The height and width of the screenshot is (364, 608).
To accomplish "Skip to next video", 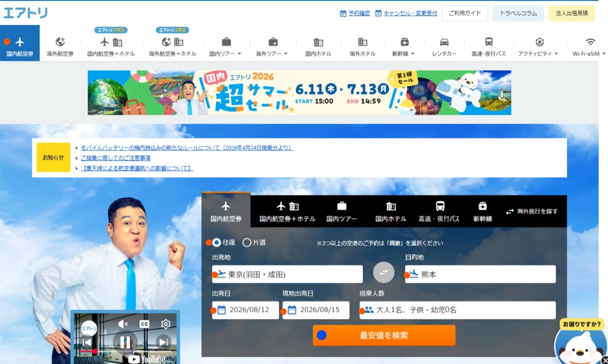I will pos(163,342).
